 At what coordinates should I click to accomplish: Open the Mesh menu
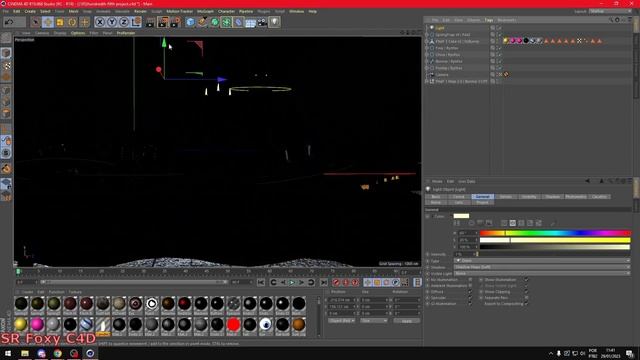[x=73, y=11]
